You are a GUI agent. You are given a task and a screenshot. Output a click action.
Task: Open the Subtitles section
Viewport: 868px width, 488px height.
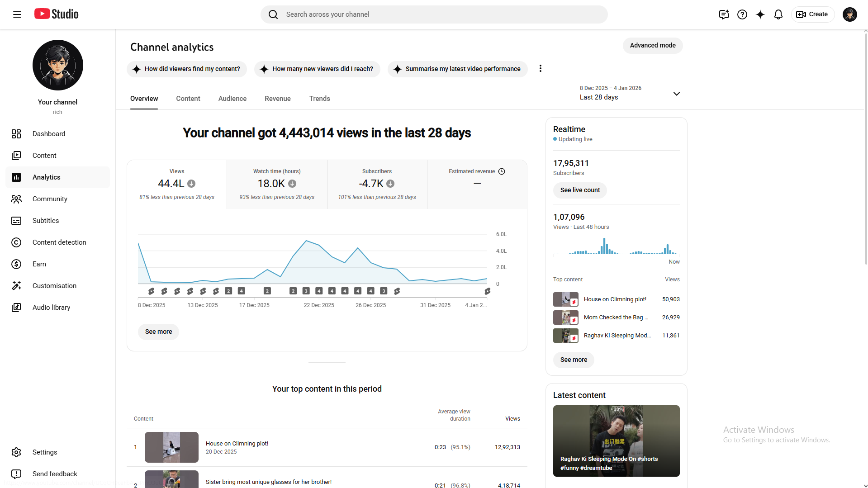(x=46, y=221)
